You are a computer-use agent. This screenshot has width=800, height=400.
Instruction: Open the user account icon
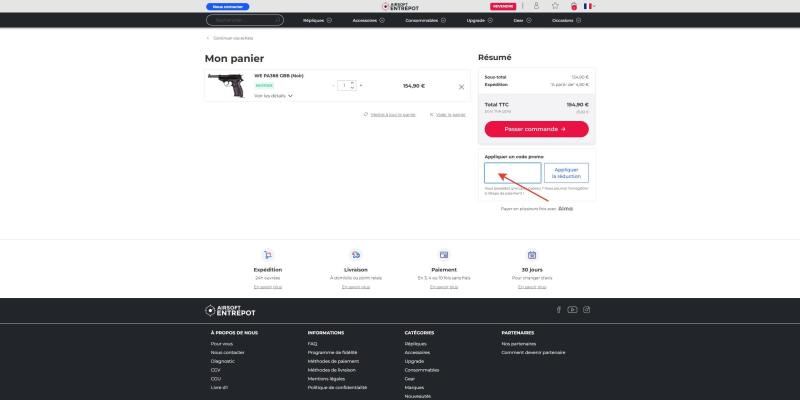[x=536, y=6]
